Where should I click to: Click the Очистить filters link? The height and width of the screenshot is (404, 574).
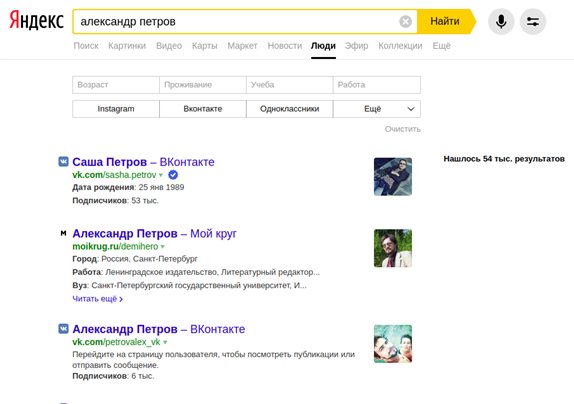point(403,129)
